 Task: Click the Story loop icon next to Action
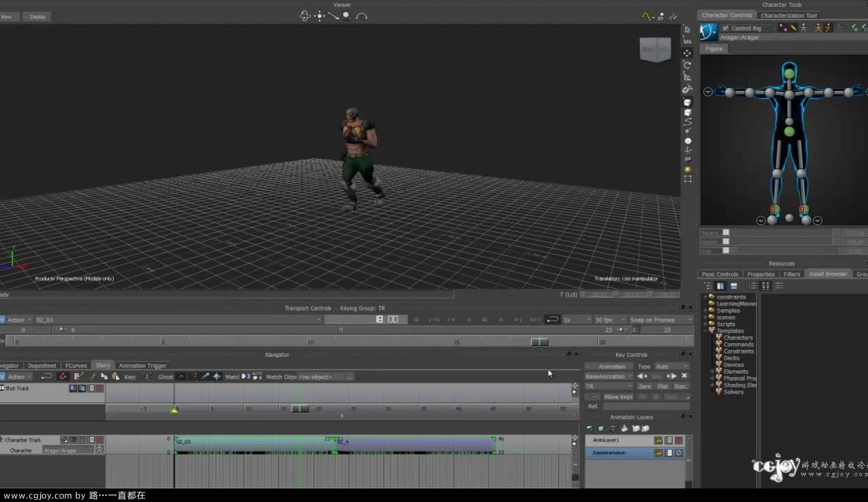pos(47,376)
